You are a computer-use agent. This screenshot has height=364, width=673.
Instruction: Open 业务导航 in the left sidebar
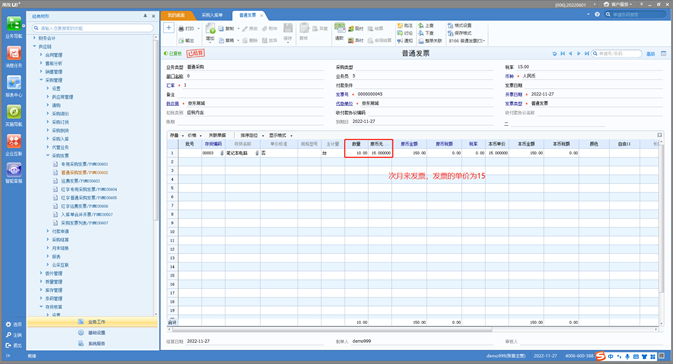[14, 27]
